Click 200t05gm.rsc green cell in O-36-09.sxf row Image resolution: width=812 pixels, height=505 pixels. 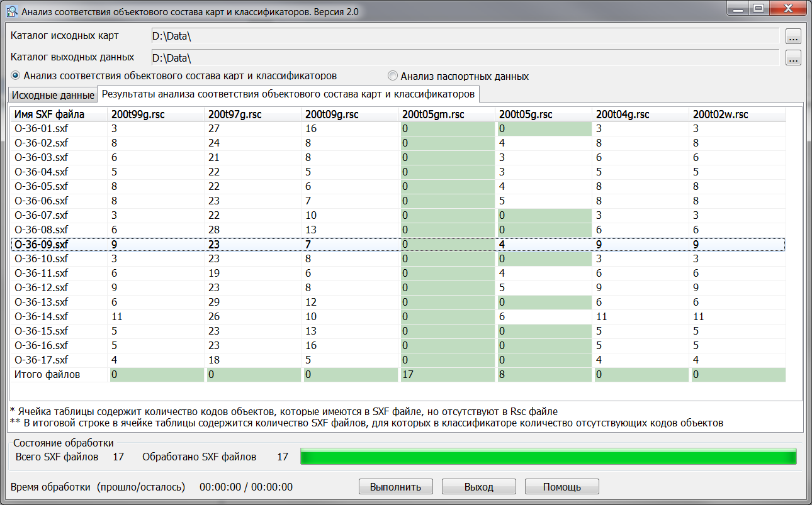tap(448, 244)
